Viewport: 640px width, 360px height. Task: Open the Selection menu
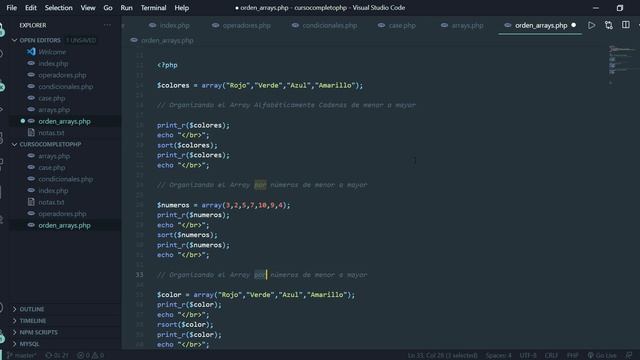(58, 8)
